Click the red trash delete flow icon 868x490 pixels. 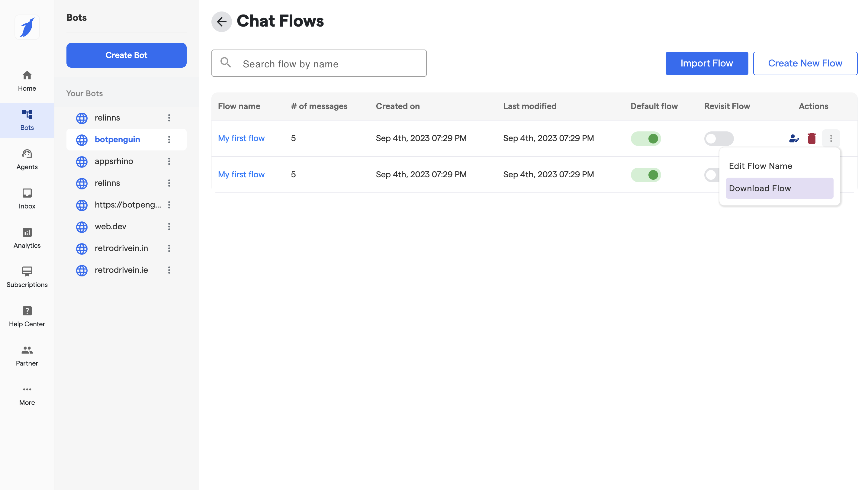(812, 138)
